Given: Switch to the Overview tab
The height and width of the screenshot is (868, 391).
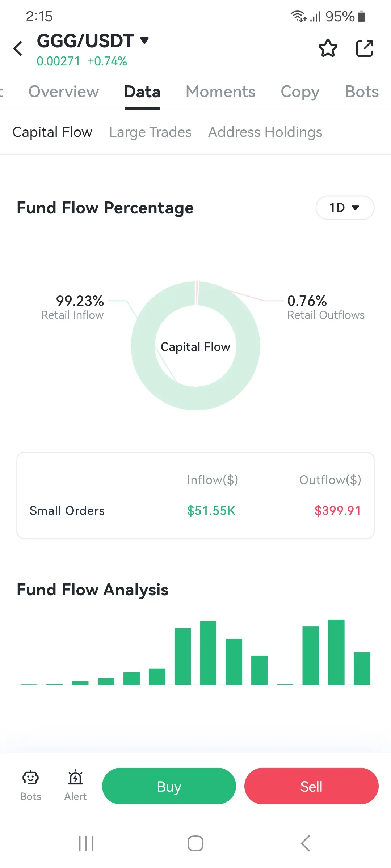Looking at the screenshot, I should pos(64,92).
